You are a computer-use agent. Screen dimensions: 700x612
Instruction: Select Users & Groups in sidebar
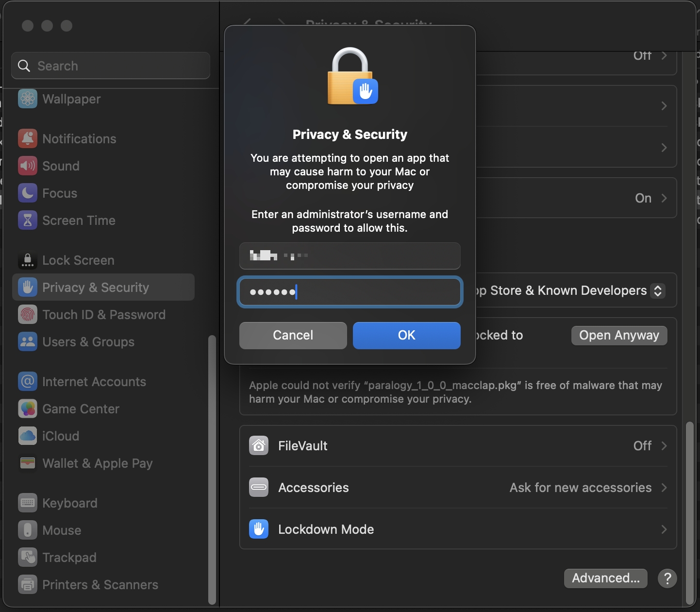click(x=88, y=342)
